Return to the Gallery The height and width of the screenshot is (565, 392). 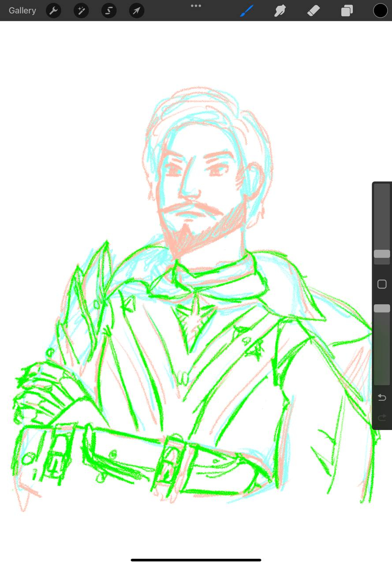click(x=22, y=11)
